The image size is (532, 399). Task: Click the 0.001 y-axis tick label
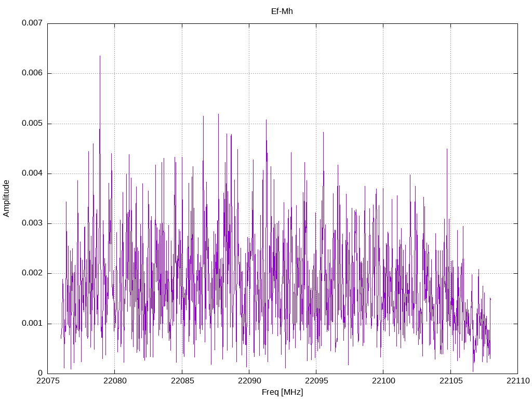click(x=32, y=324)
